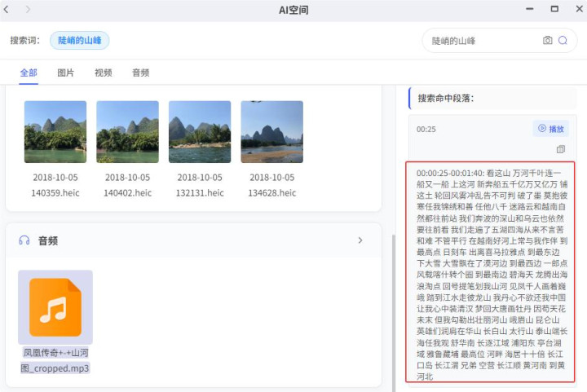Maximize the AI空间 window
The height and width of the screenshot is (392, 587).
(554, 9)
